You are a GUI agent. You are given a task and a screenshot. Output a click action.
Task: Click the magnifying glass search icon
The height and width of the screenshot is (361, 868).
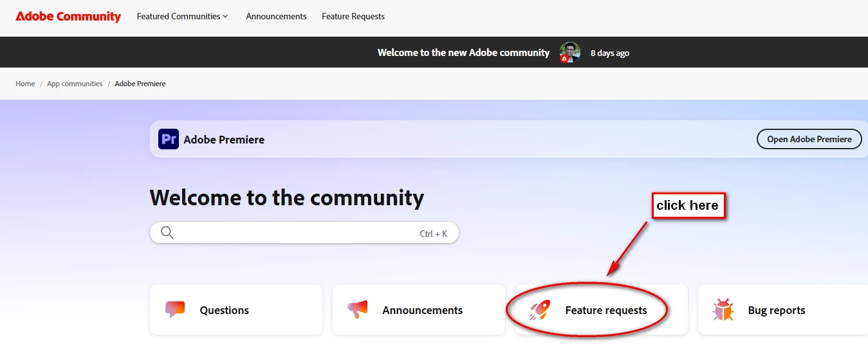click(x=167, y=233)
